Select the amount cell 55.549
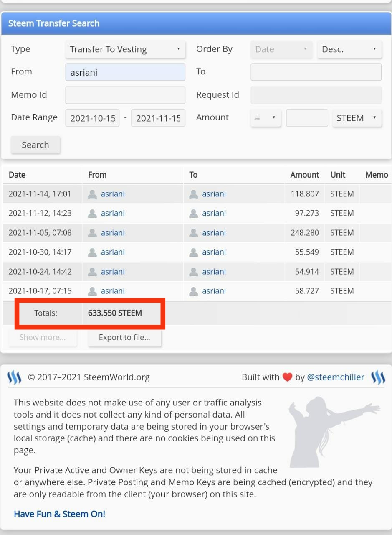392x535 pixels. (307, 252)
